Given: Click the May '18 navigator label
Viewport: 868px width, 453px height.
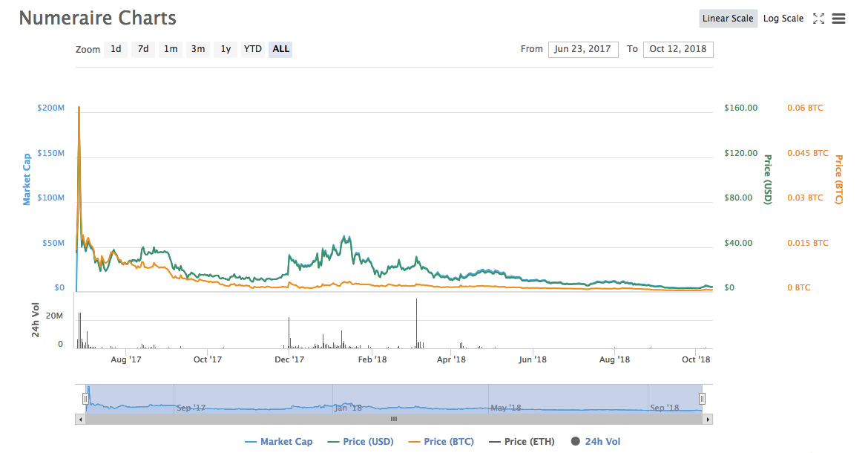Looking at the screenshot, I should click(x=506, y=408).
